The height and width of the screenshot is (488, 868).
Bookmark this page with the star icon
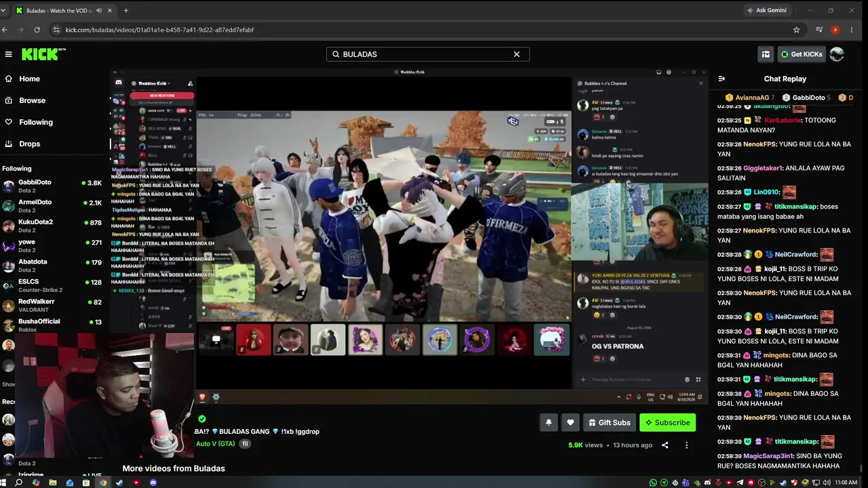pyautogui.click(x=796, y=30)
